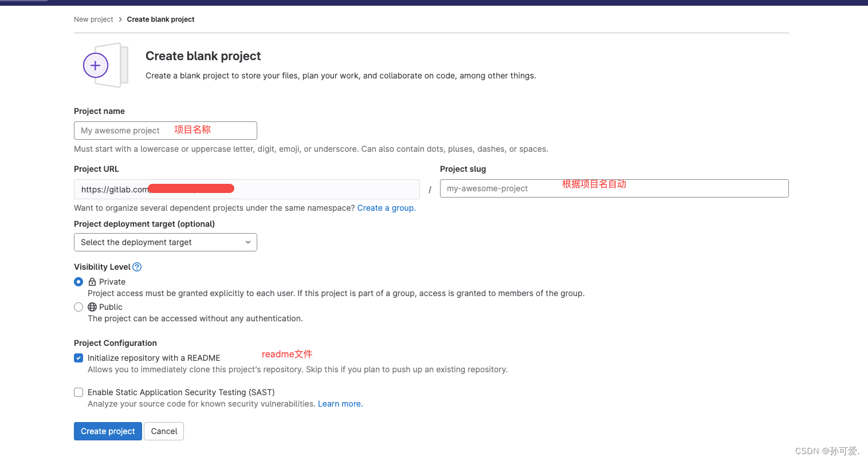The height and width of the screenshot is (461, 868).
Task: Open the New project breadcrumb link
Action: coord(93,19)
